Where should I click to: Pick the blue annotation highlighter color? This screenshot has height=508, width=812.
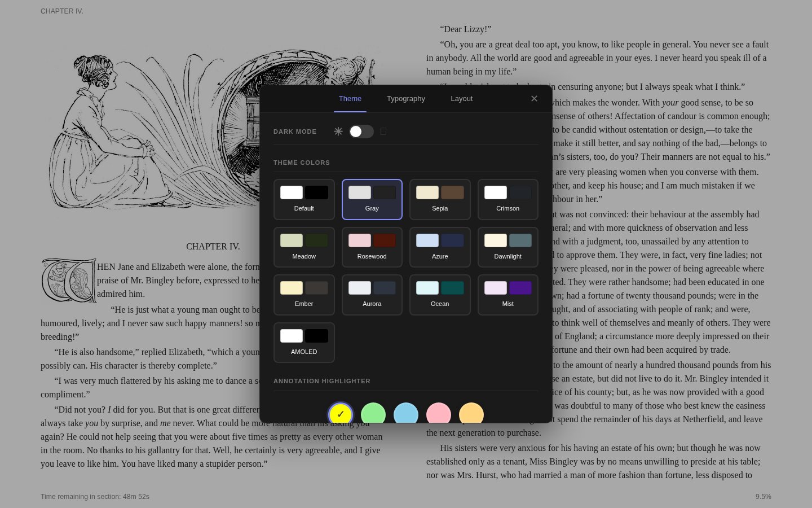pyautogui.click(x=406, y=414)
